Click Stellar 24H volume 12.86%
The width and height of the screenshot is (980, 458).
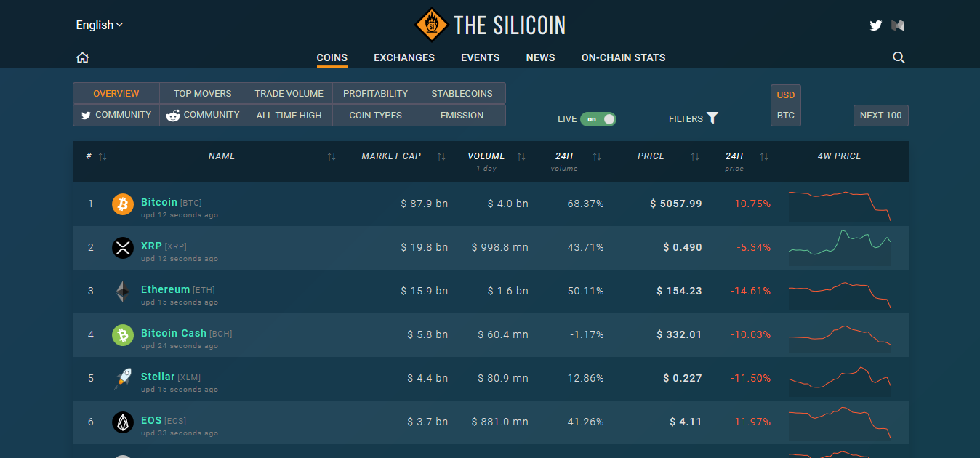(x=586, y=378)
